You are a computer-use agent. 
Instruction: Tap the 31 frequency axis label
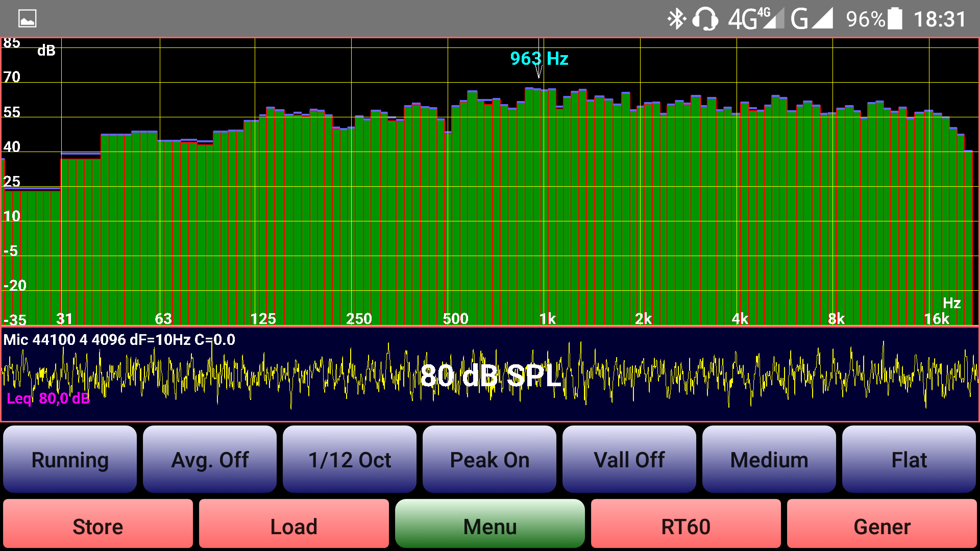point(64,319)
